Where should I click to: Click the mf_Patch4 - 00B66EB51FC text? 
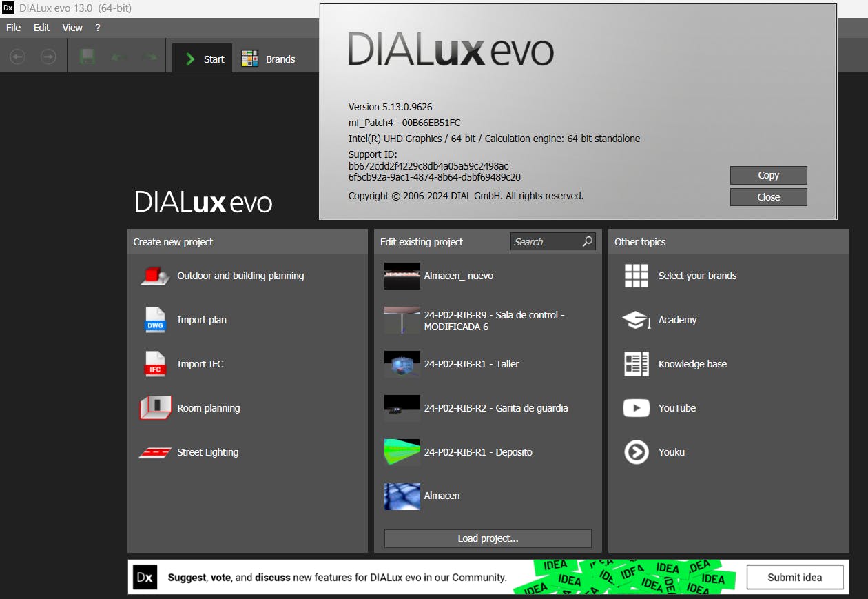pyautogui.click(x=404, y=123)
